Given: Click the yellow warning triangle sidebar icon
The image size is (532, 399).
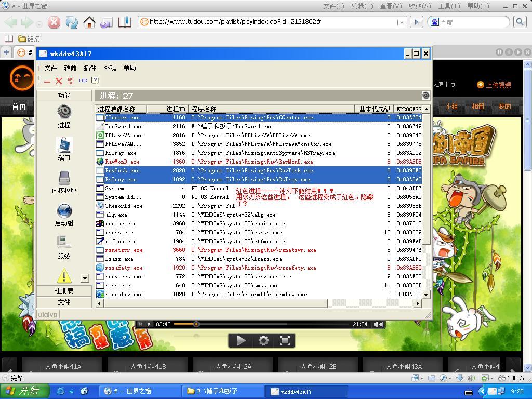Looking at the screenshot, I should pyautogui.click(x=64, y=275).
